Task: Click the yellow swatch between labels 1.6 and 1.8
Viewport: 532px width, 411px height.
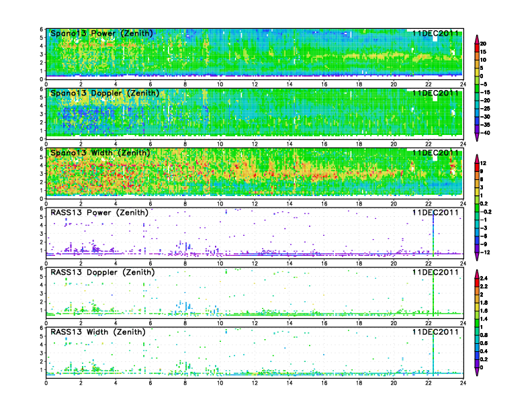Action: pos(477,306)
